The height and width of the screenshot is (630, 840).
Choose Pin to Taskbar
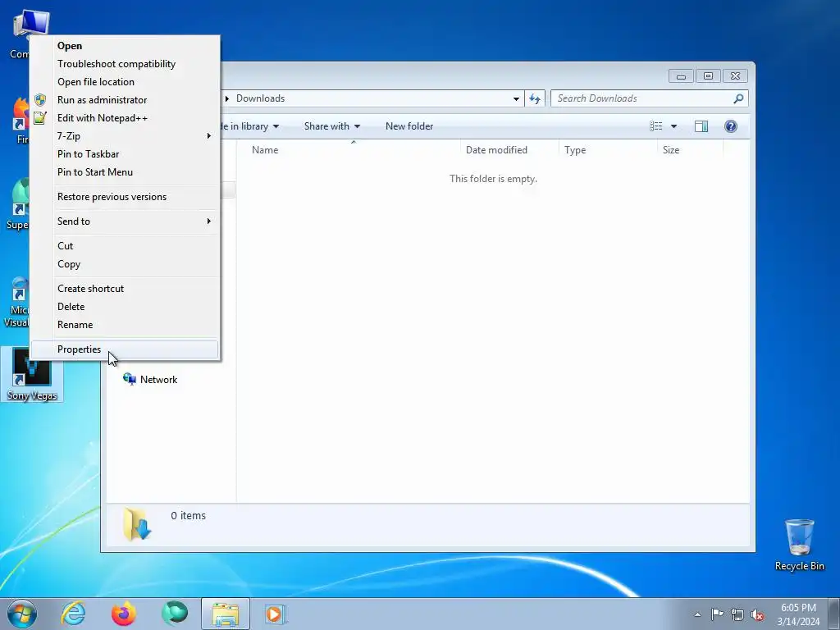tap(125, 154)
